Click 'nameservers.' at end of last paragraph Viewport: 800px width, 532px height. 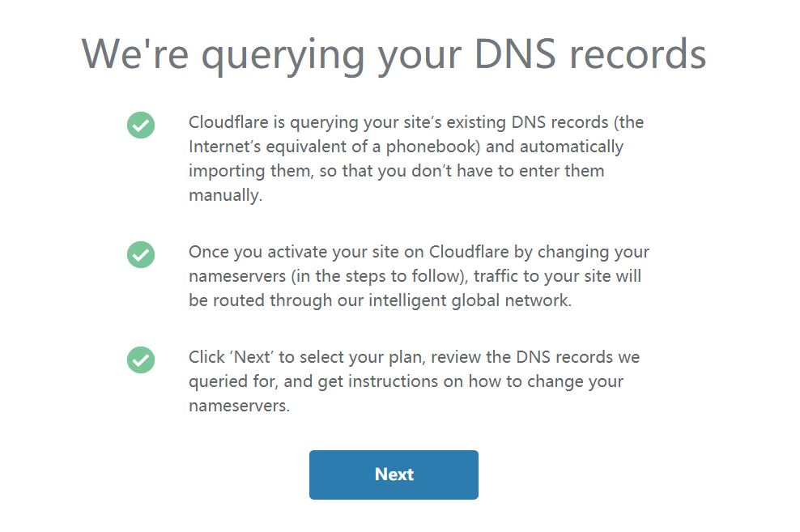point(240,406)
